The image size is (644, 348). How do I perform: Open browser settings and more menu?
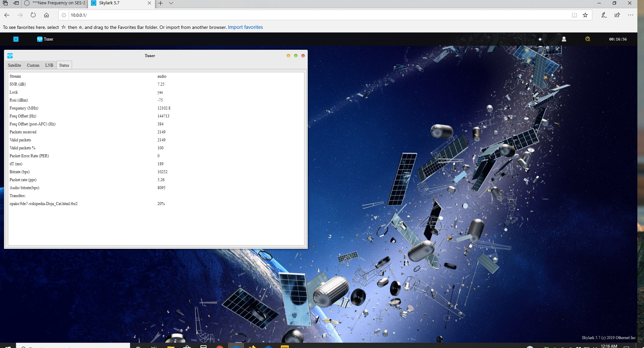631,15
